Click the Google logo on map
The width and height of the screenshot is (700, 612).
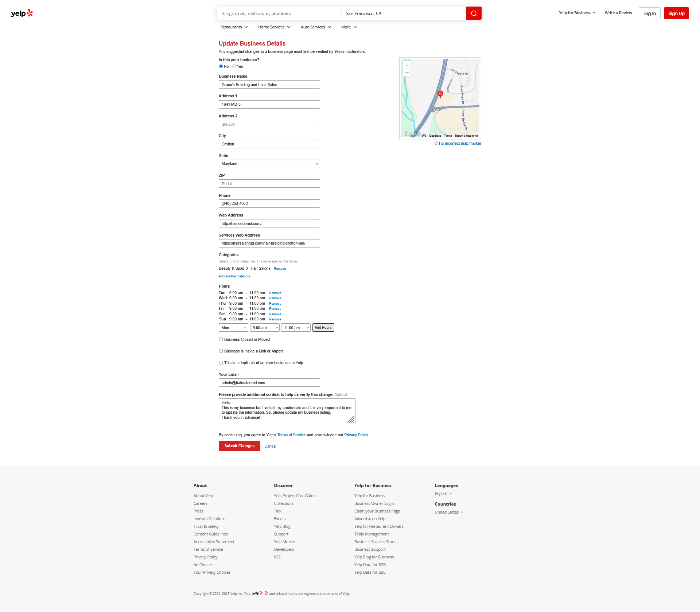point(411,134)
